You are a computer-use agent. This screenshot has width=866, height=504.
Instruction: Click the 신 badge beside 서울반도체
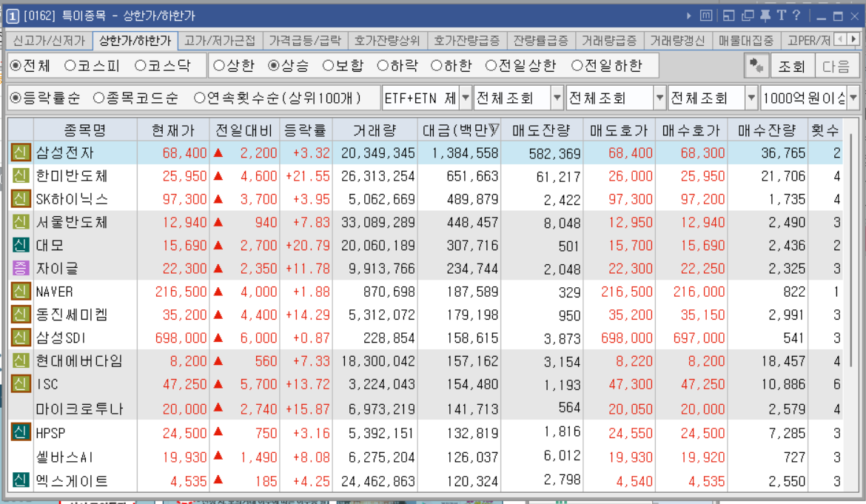coord(21,222)
